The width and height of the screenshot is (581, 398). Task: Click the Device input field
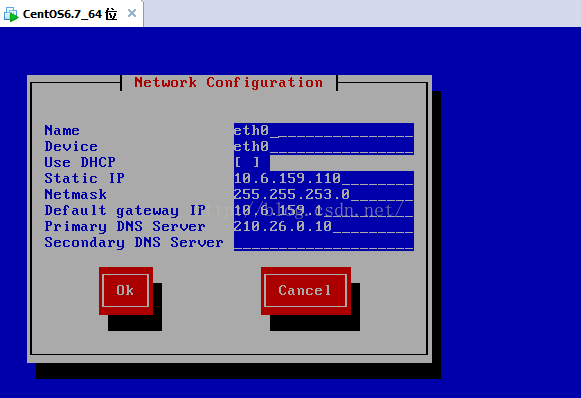[x=323, y=147]
